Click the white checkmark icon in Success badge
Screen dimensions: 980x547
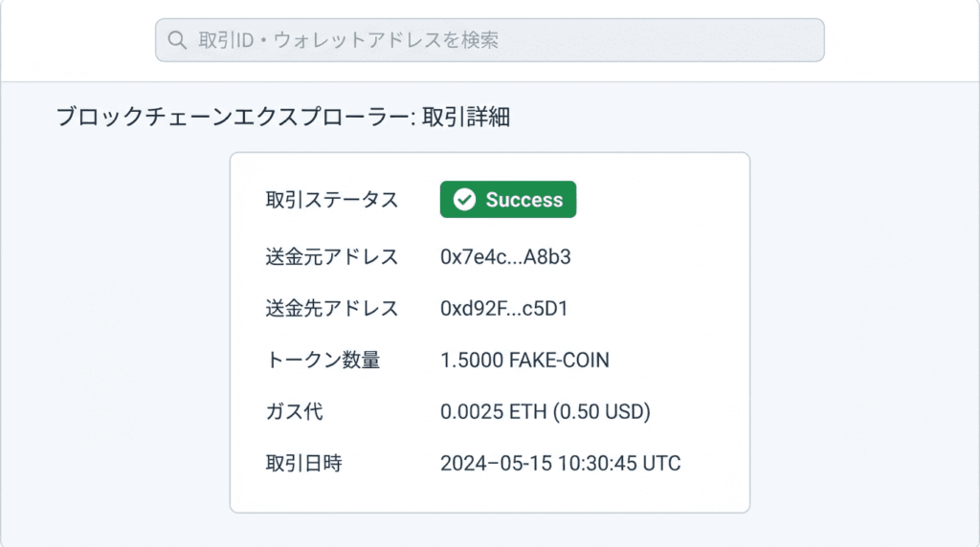pyautogui.click(x=464, y=200)
